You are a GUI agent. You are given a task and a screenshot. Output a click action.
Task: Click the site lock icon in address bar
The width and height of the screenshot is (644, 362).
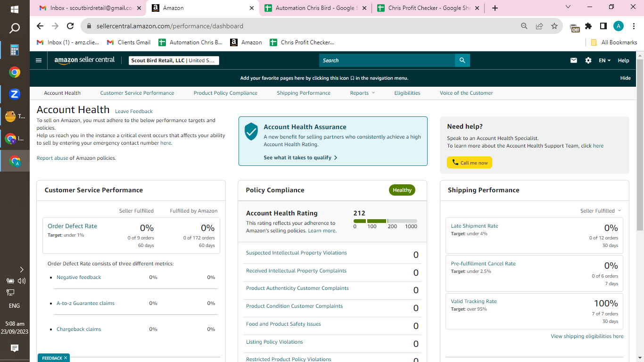pos(88,26)
